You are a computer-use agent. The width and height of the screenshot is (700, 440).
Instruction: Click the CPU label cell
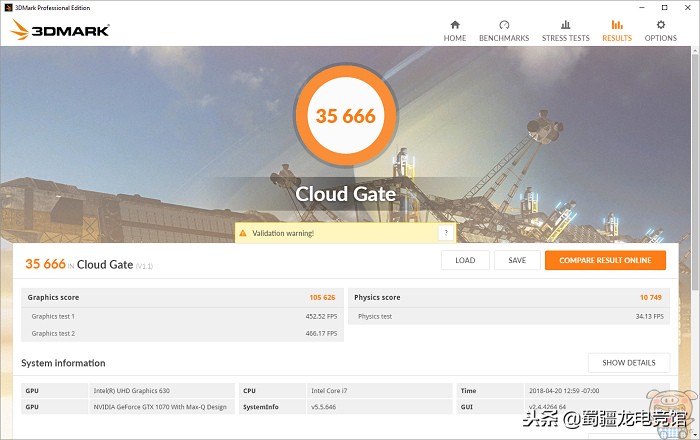(272, 391)
